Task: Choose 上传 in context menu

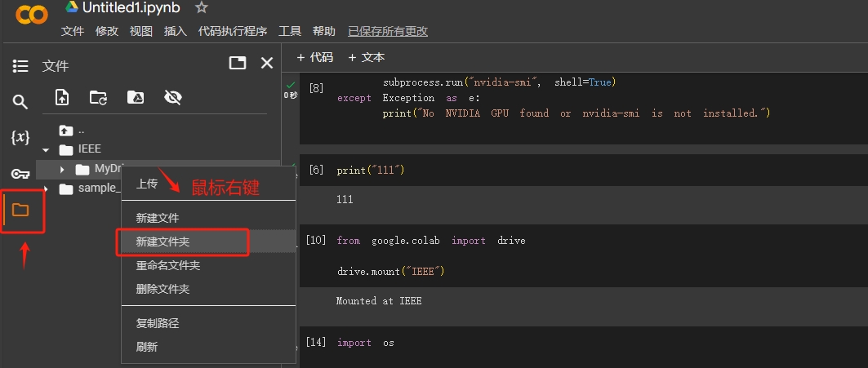Action: pos(208,184)
